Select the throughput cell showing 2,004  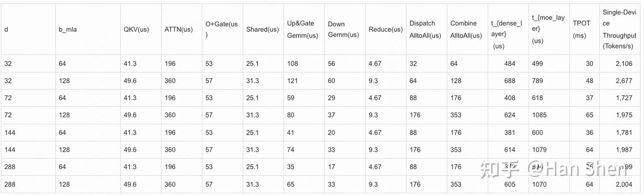(624, 184)
